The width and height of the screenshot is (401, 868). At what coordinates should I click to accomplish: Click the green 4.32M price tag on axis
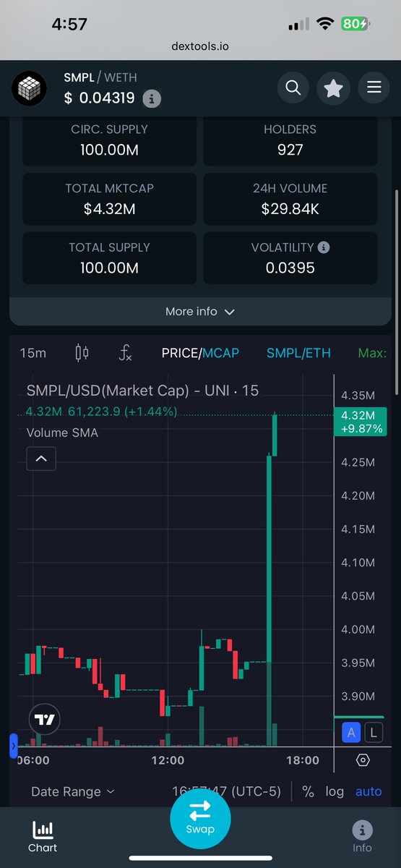click(x=359, y=422)
